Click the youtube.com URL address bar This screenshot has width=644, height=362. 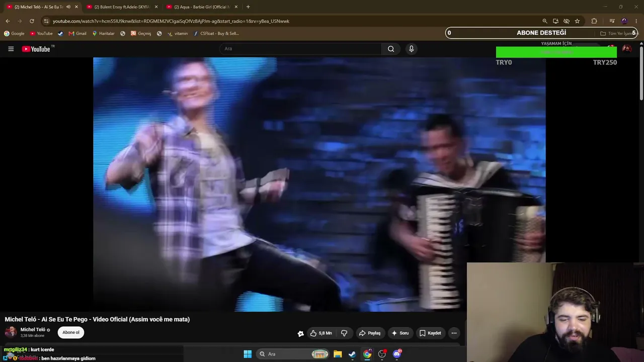click(171, 21)
